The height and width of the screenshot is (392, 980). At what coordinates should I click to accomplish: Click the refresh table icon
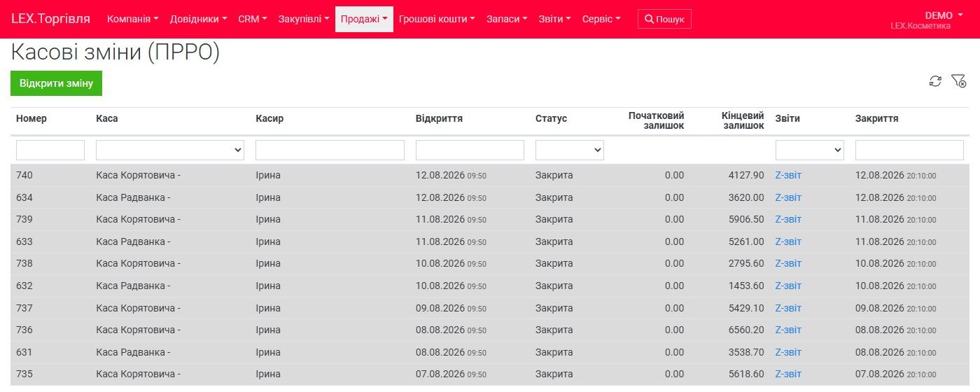935,82
